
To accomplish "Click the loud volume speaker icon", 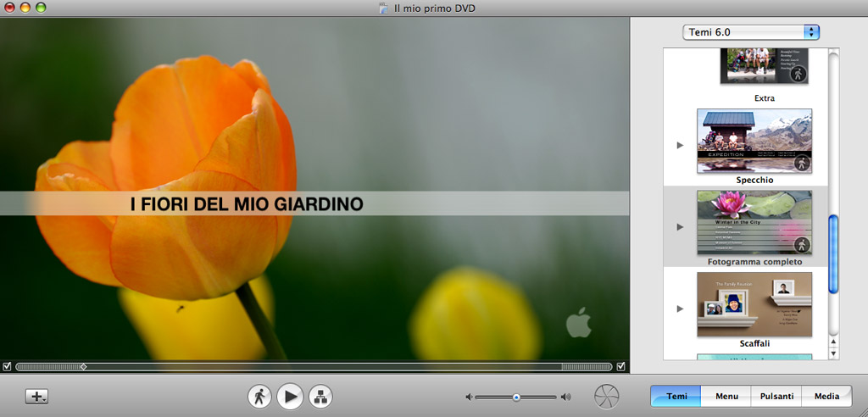I will (x=565, y=397).
